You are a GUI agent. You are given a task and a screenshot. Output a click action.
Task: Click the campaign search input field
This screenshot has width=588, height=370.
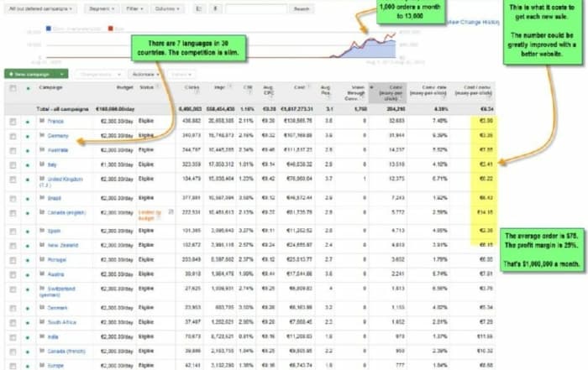[257, 8]
